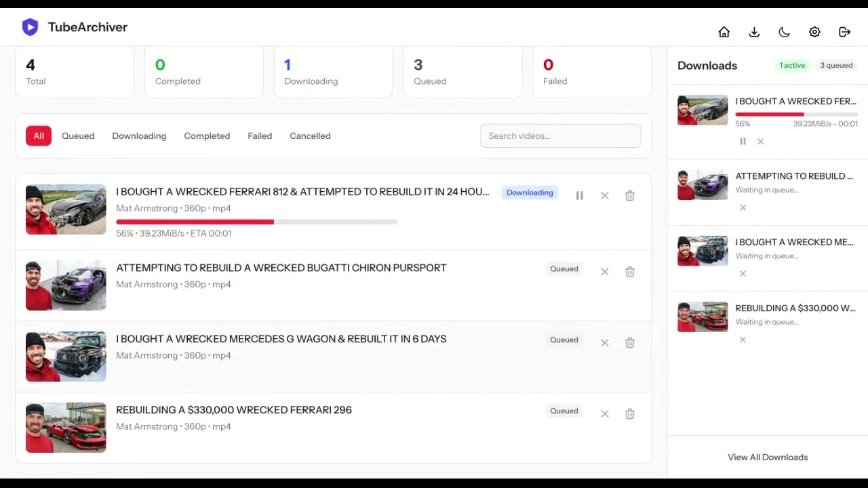Click the Search videos input field
Screen dimensions: 868x488
[x=560, y=136]
